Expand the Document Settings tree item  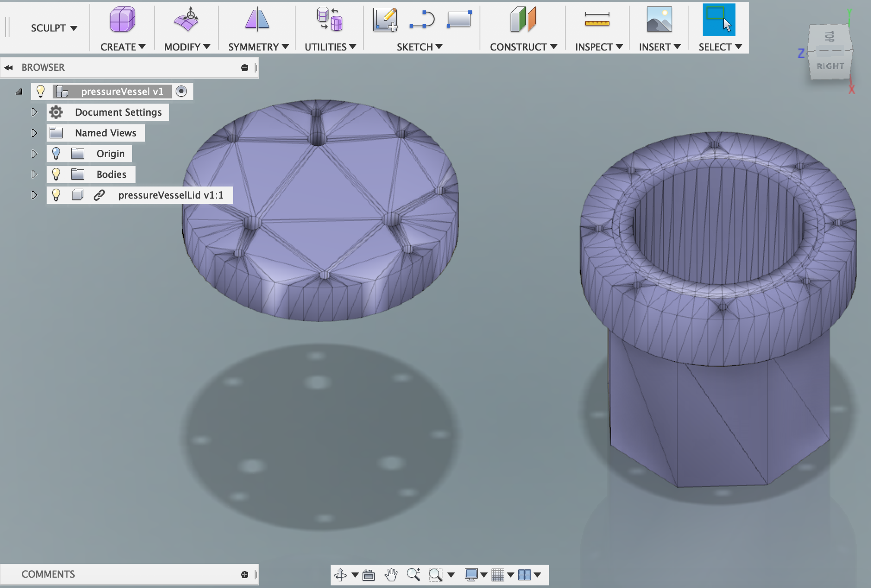34,111
